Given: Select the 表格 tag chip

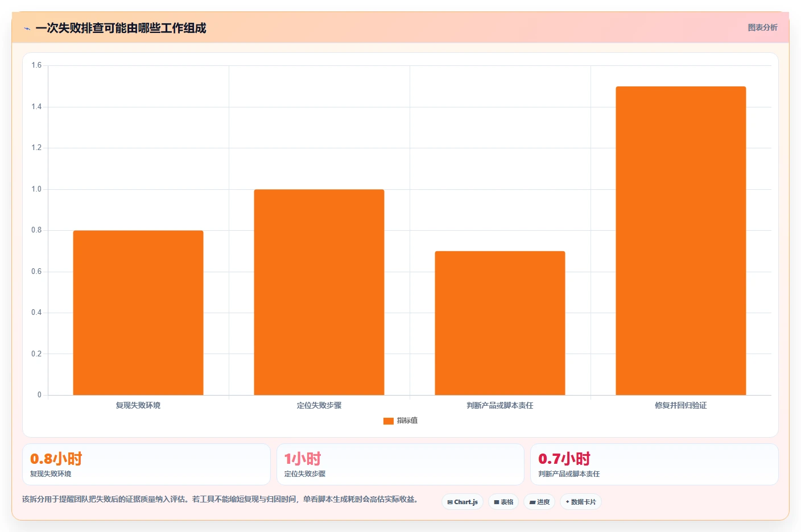Looking at the screenshot, I should [x=503, y=502].
